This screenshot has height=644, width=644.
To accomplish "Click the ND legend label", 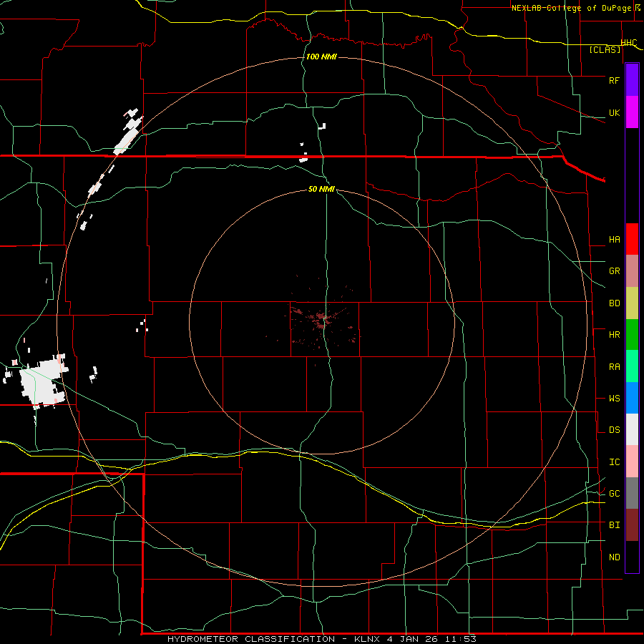I will pyautogui.click(x=615, y=557).
